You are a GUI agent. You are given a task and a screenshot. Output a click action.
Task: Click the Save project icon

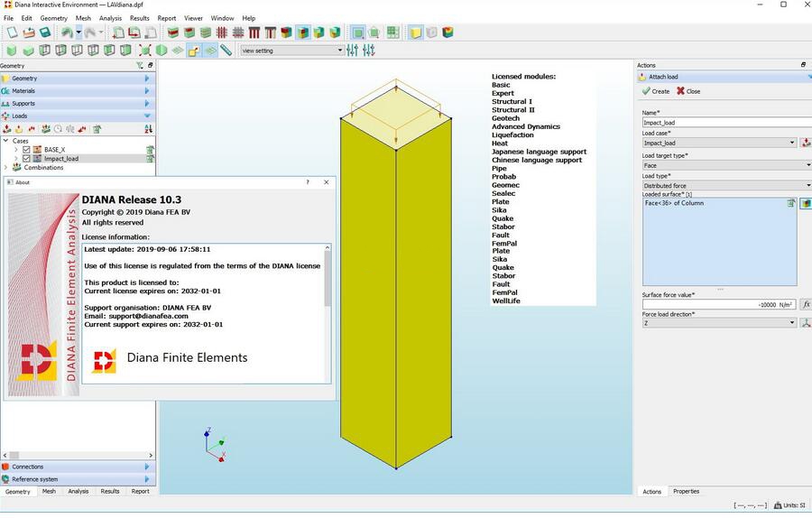(45, 32)
